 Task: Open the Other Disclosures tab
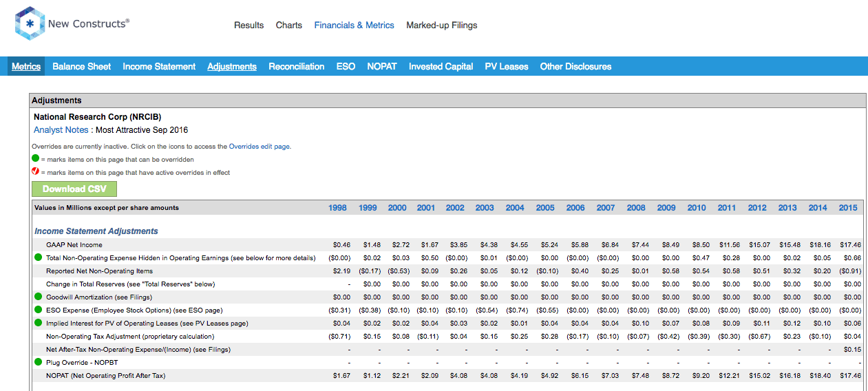coord(575,67)
